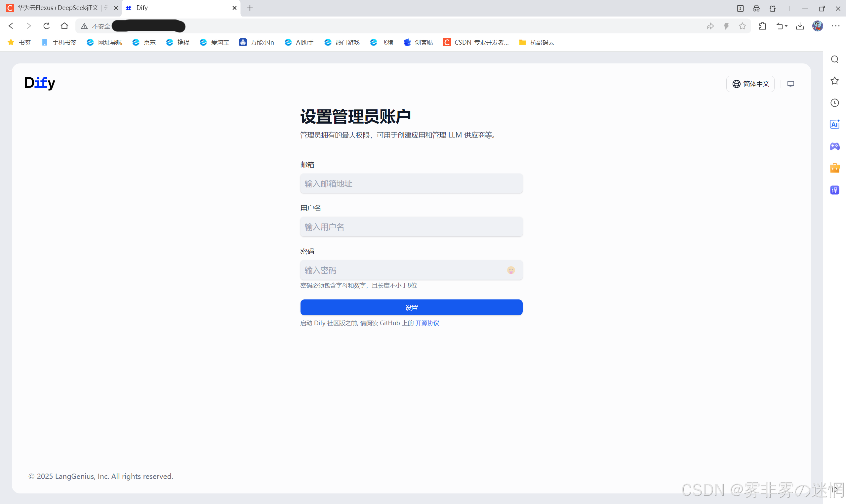Open the extensions puzzle icon
This screenshot has width=846, height=504.
coord(762,26)
